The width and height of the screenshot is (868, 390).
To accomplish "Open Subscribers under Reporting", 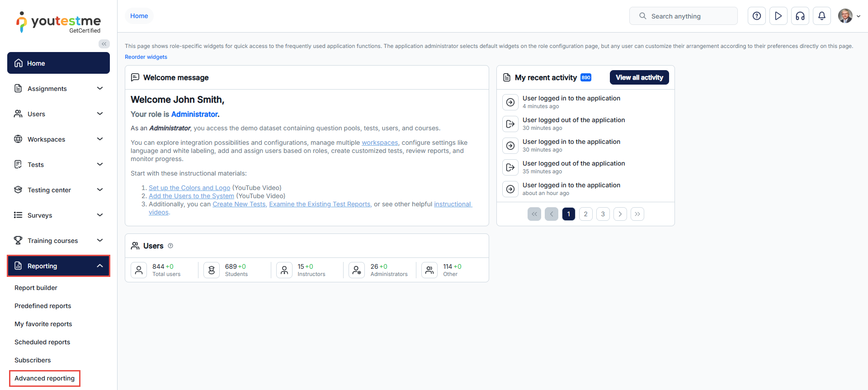I will (33, 360).
